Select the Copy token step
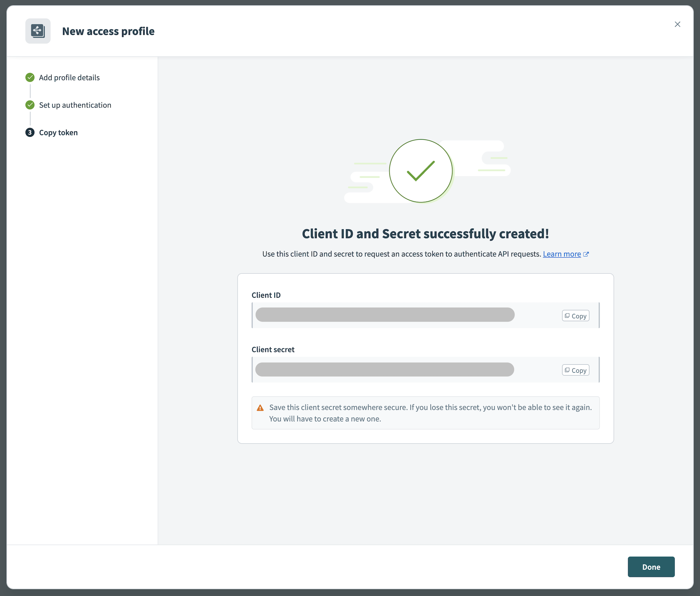 tap(58, 132)
